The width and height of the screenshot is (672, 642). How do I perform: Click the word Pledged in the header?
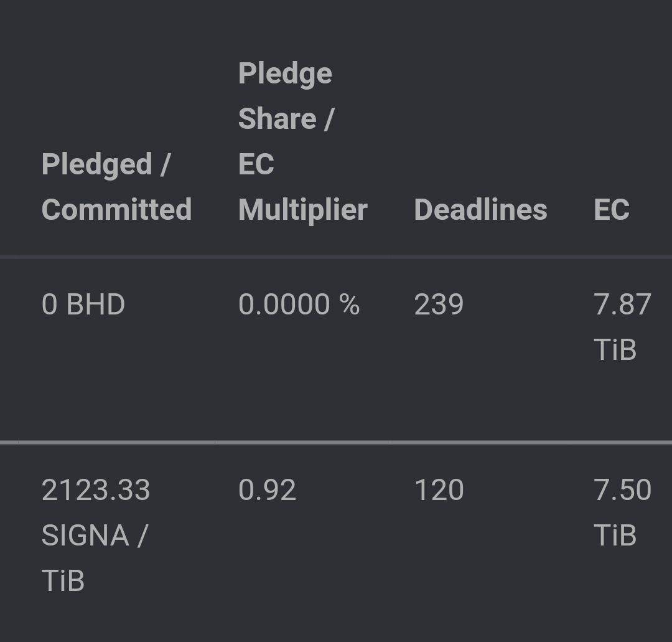tap(97, 164)
